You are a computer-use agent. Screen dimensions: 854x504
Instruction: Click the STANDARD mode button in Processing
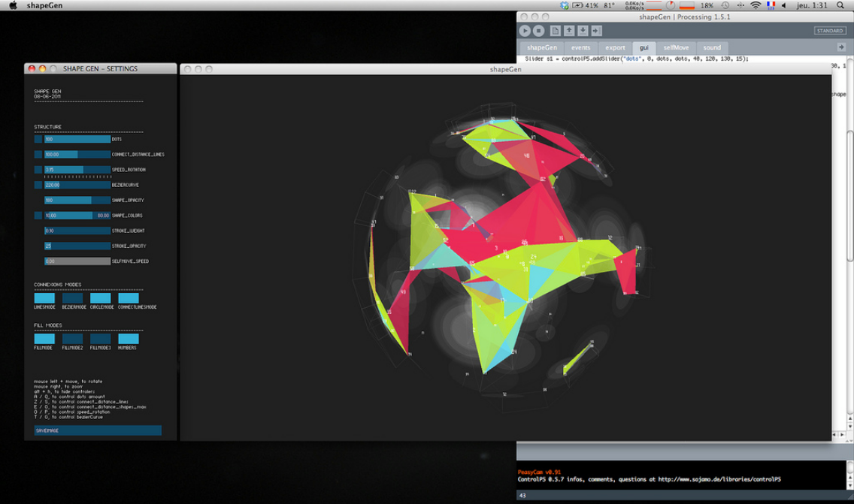click(x=829, y=31)
